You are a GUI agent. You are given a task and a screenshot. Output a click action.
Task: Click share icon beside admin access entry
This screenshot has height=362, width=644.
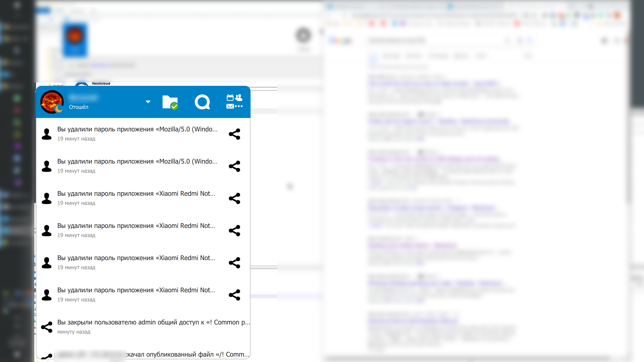[47, 327]
